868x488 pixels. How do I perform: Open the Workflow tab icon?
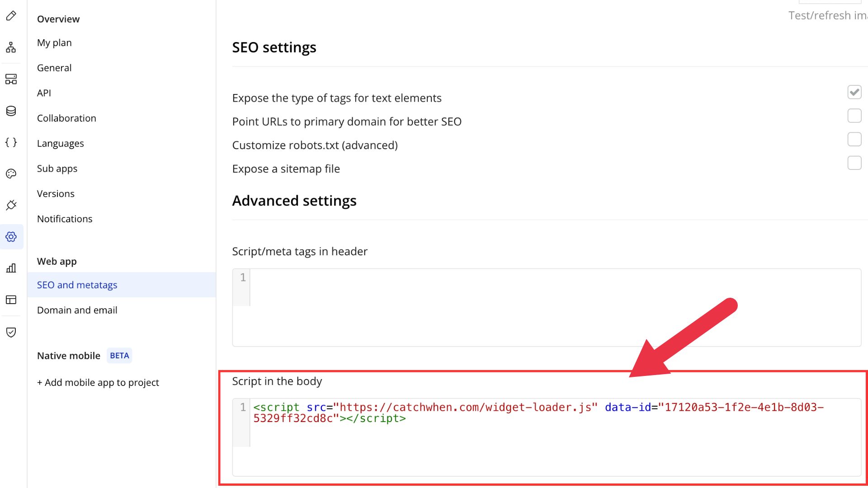pyautogui.click(x=11, y=47)
